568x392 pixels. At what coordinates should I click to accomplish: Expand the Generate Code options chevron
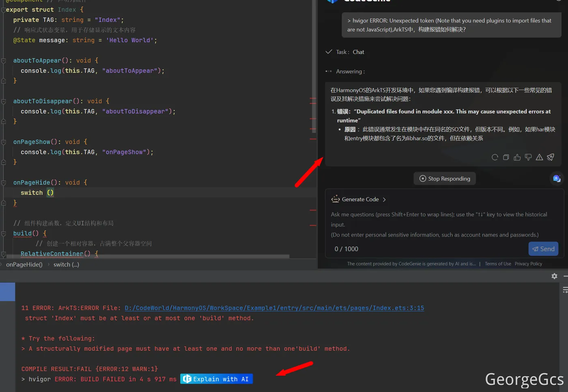tap(384, 199)
